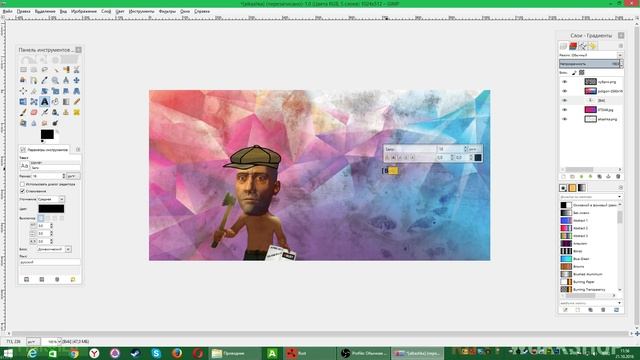Duplicate the layer via Layers panel button
Viewport: 640px width, 360px height.
[x=599, y=176]
